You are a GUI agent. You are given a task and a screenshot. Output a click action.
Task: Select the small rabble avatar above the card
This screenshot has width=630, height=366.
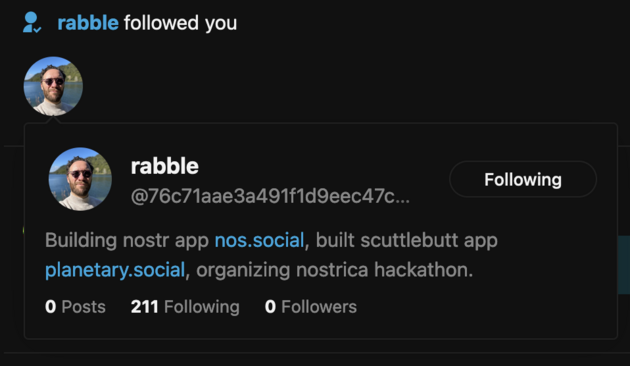(53, 86)
